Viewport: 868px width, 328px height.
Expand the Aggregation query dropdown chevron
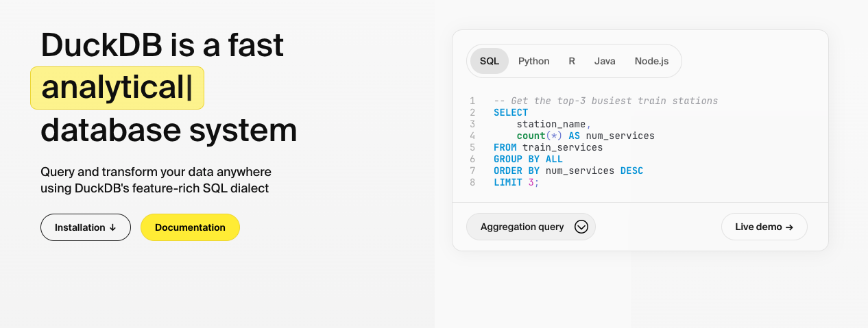click(581, 227)
